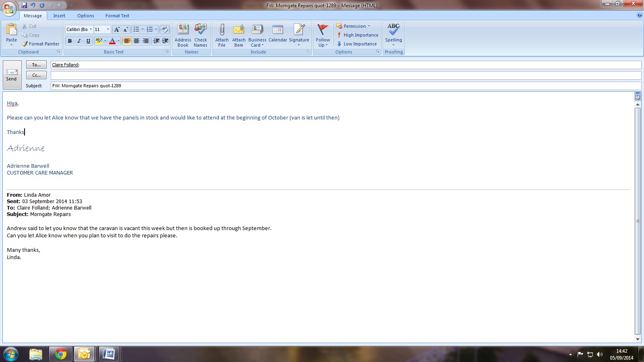The height and width of the screenshot is (362, 644).
Task: Click Check Names
Action: point(200,35)
